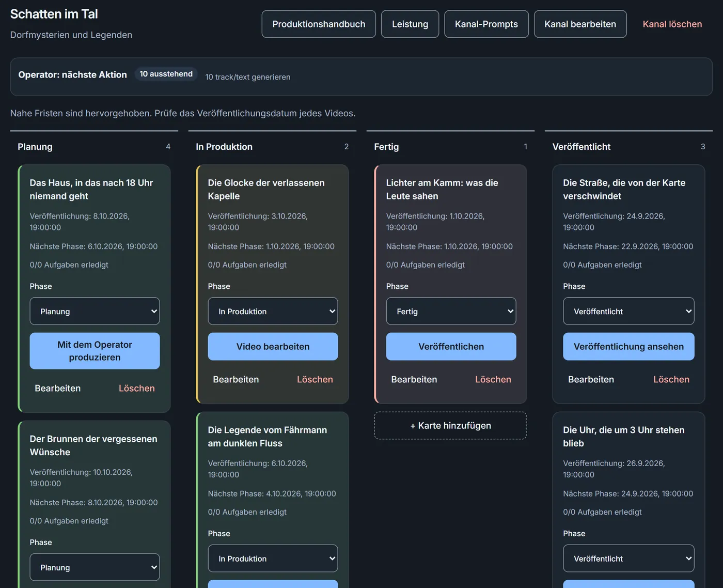723x588 pixels.
Task: Click title 'Lichter am Kamm: was die Leute sahen'
Action: (x=442, y=190)
